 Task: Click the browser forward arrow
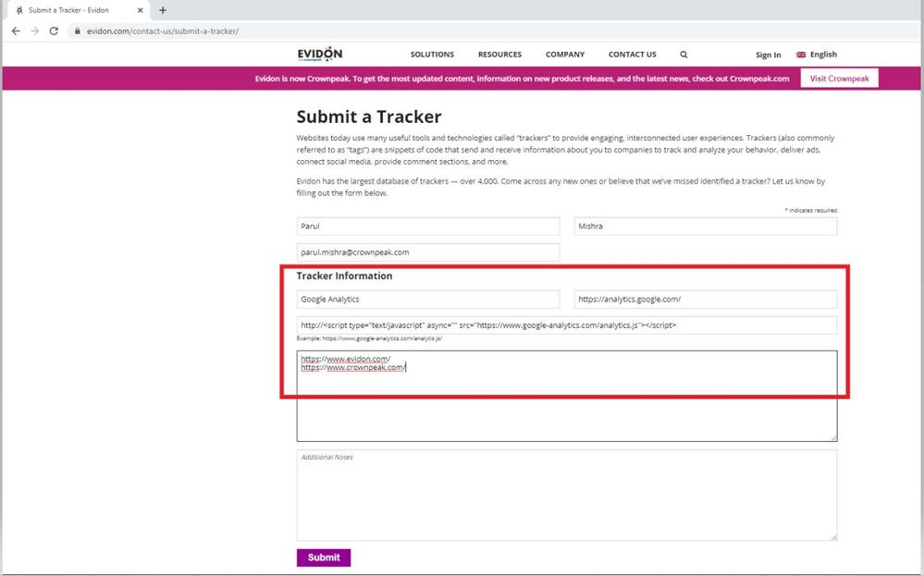coord(35,31)
